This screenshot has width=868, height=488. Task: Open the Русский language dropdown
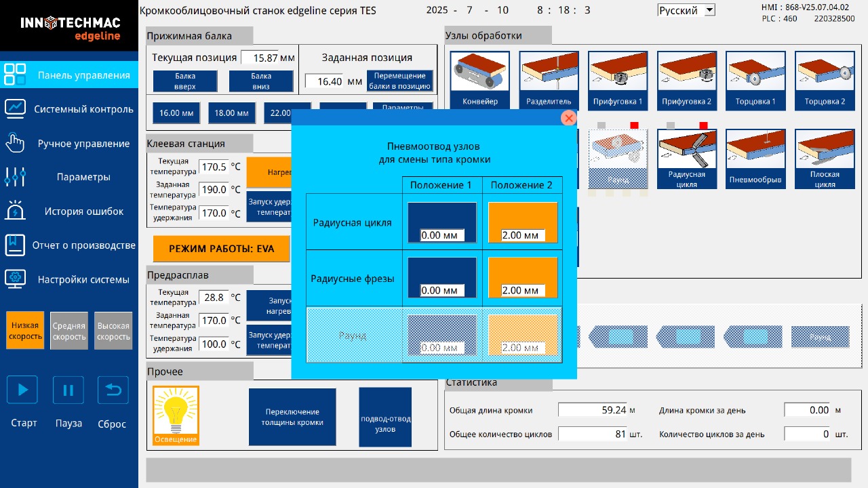click(x=687, y=10)
